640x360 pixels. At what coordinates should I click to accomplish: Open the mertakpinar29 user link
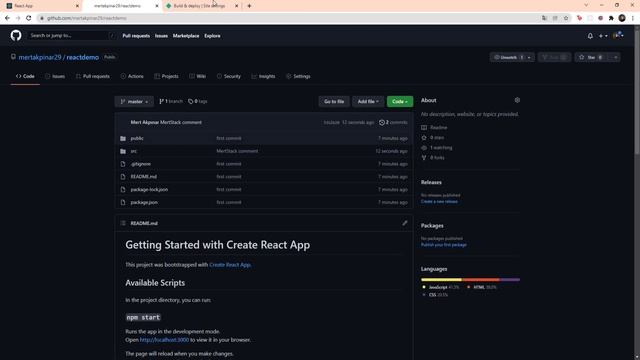coord(40,57)
